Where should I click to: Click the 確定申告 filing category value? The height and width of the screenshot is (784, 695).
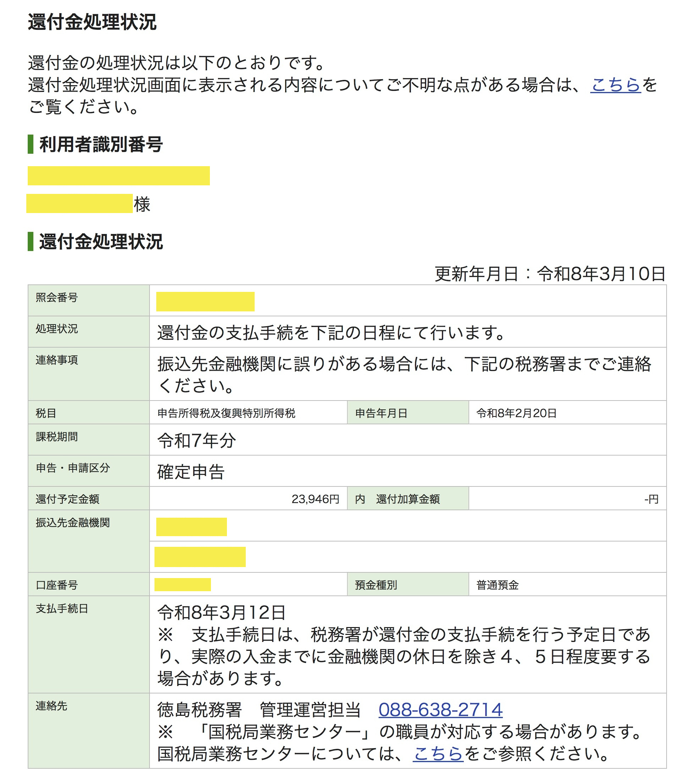191,472
